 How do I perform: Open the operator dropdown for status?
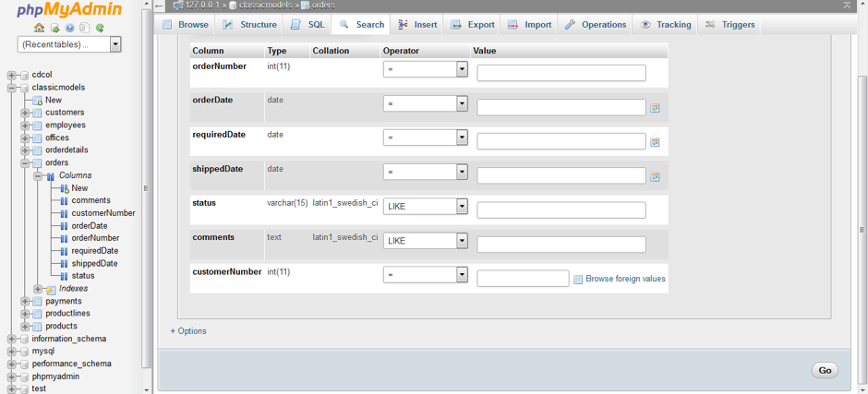[x=425, y=207]
